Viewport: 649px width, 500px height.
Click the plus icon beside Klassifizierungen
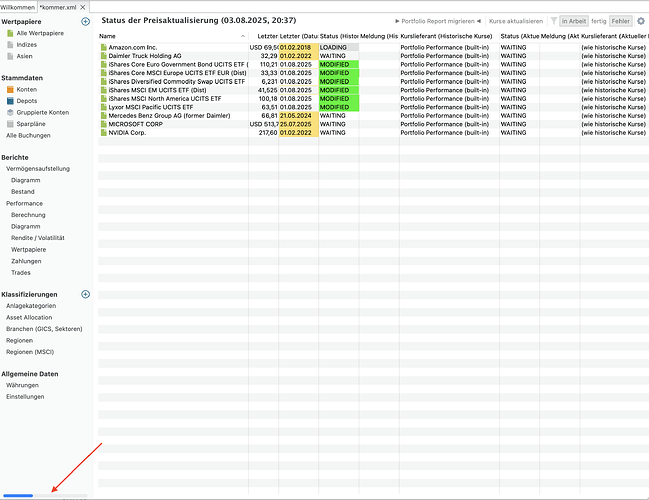coord(85,294)
